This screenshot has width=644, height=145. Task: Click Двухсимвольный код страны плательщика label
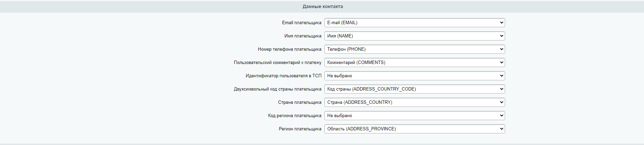click(277, 89)
